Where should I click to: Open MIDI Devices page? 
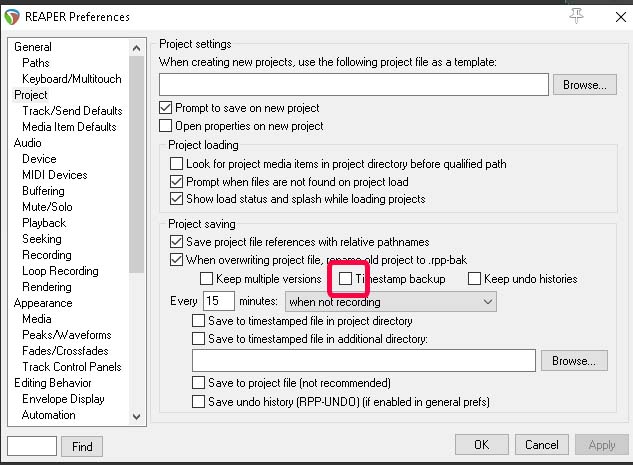click(55, 175)
